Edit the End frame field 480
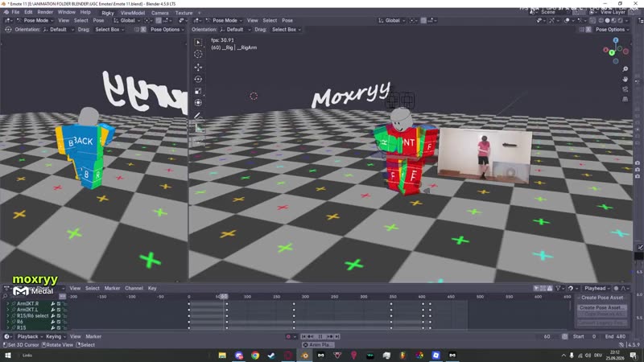644x362 pixels. [615, 336]
